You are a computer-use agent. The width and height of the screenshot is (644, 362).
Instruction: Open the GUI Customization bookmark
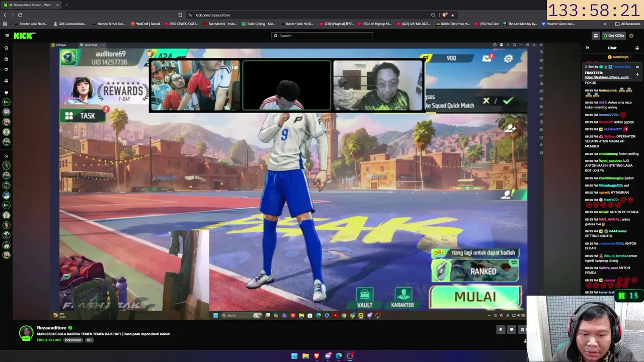pos(69,24)
